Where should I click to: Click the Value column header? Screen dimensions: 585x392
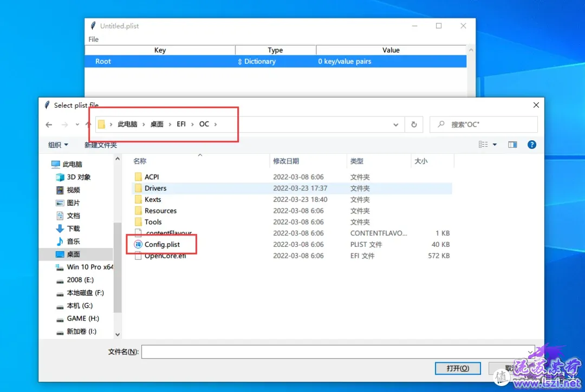pos(391,50)
